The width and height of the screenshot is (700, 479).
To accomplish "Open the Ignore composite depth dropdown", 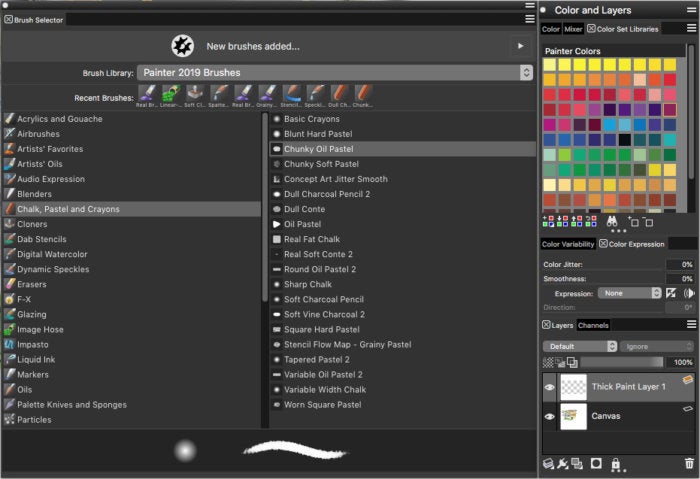I will [657, 346].
